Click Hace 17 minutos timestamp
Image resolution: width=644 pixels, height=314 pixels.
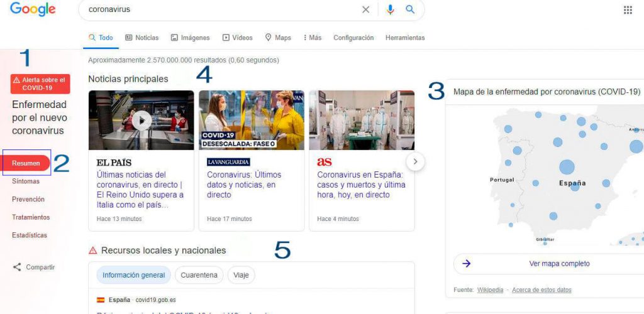click(x=230, y=219)
